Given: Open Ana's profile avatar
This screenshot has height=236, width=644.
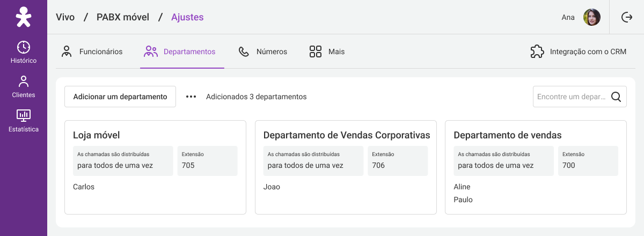Looking at the screenshot, I should coord(592,17).
